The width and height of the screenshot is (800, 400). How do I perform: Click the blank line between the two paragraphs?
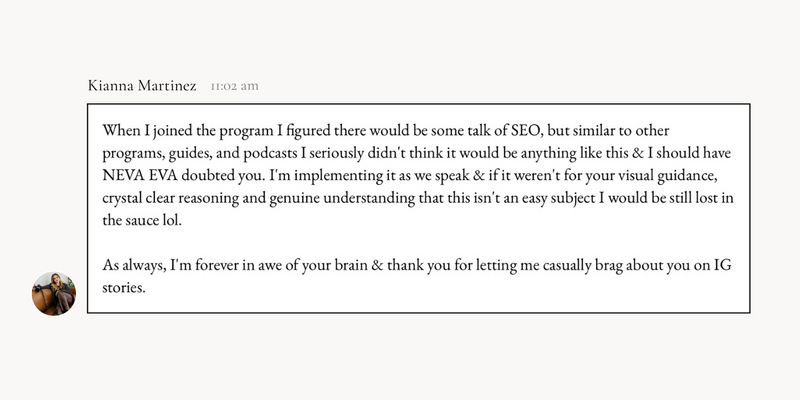418,243
